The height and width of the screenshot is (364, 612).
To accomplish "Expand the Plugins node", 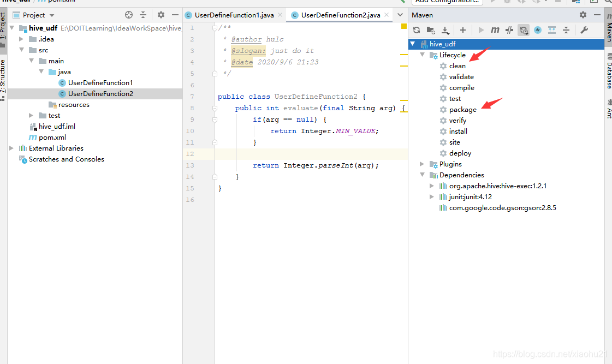I will [x=423, y=164].
